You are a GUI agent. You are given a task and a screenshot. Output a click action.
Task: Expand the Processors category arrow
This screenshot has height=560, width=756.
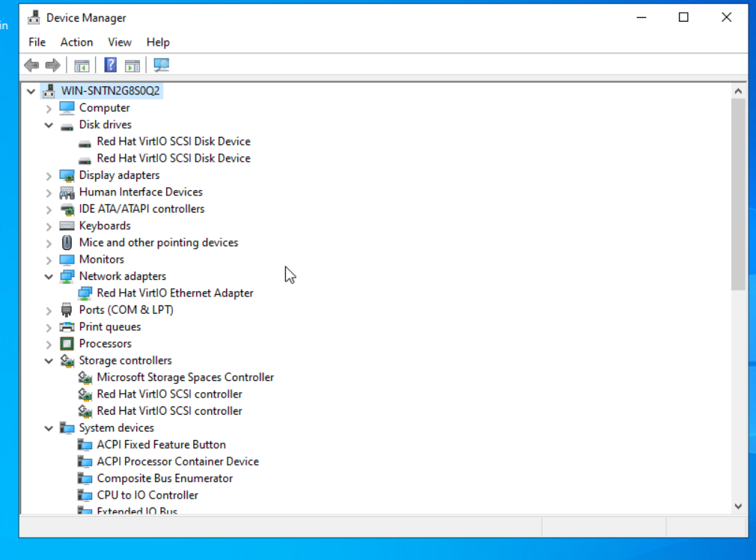pos(49,344)
